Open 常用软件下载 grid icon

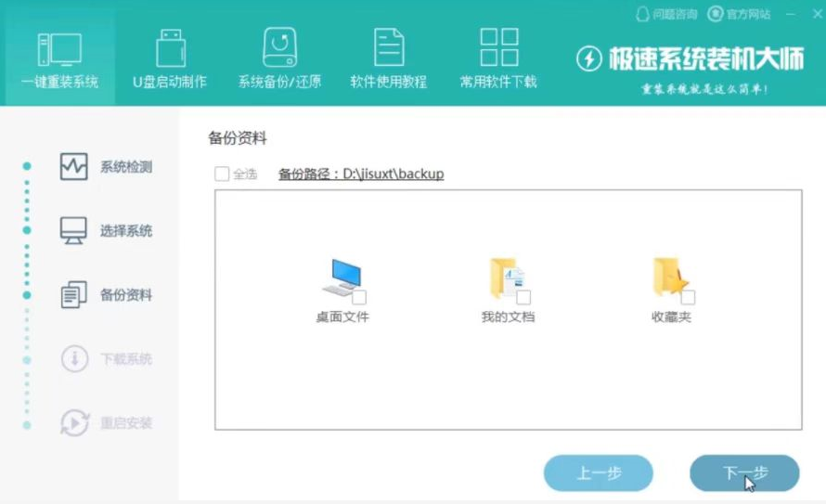[498, 48]
